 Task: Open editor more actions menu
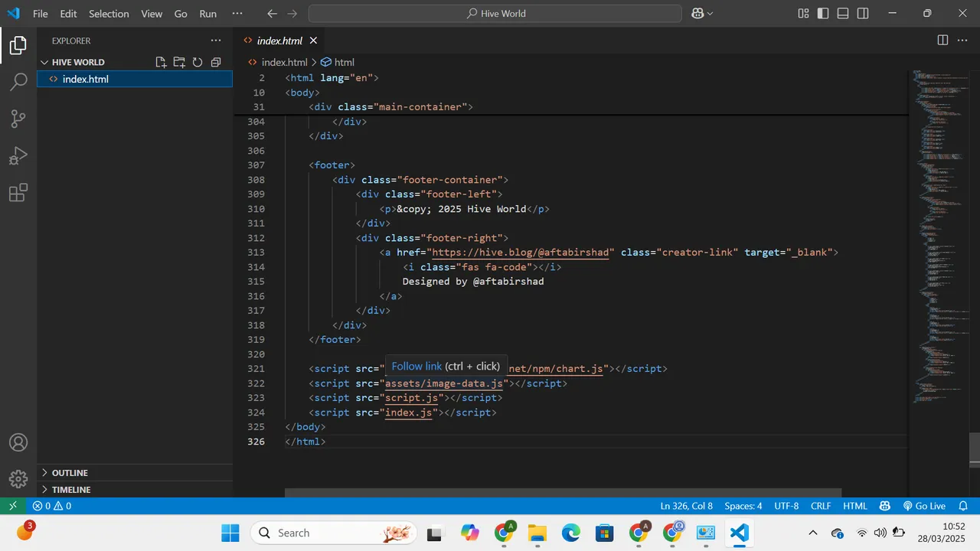964,41
